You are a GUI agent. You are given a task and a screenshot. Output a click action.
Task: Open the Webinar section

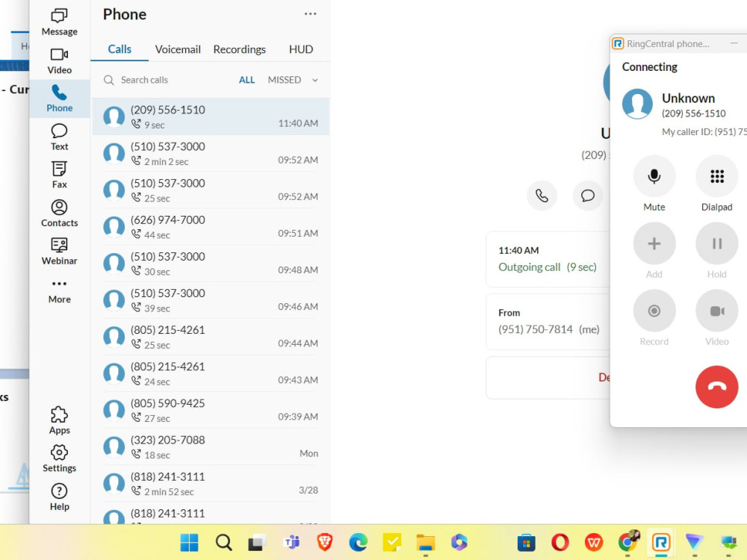(x=59, y=252)
